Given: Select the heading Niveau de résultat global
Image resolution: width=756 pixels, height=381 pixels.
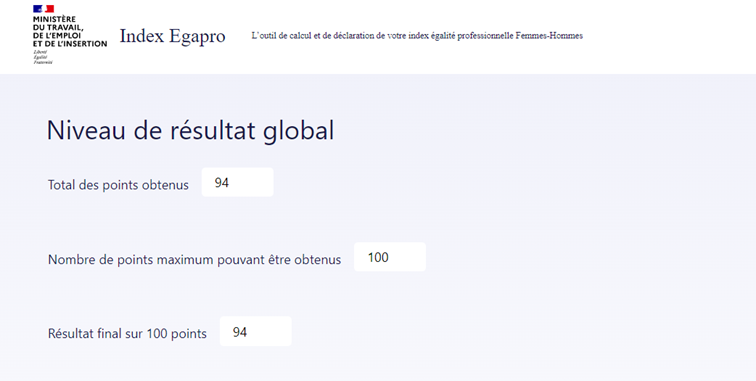Looking at the screenshot, I should click(190, 130).
